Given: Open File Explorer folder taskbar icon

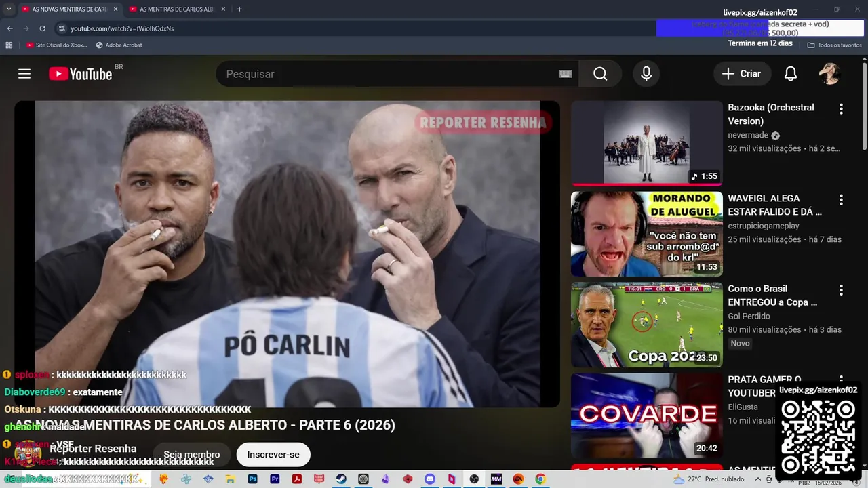Looking at the screenshot, I should 230,479.
